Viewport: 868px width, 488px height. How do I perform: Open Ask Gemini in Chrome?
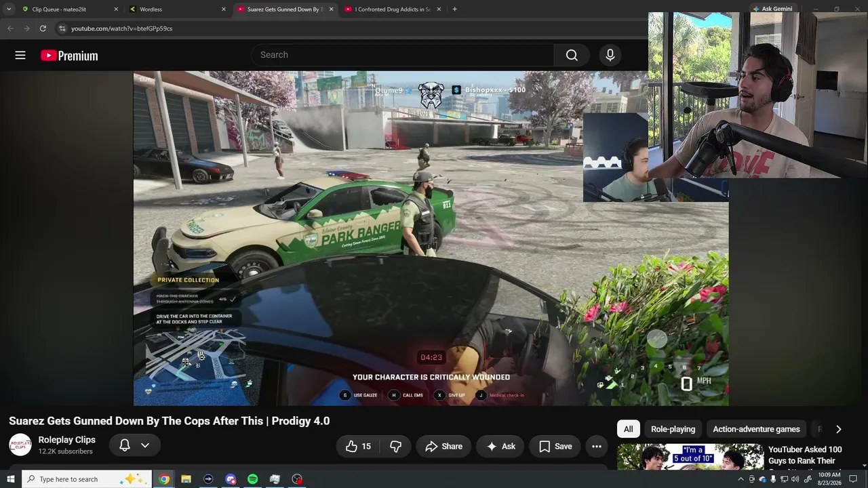click(x=772, y=9)
